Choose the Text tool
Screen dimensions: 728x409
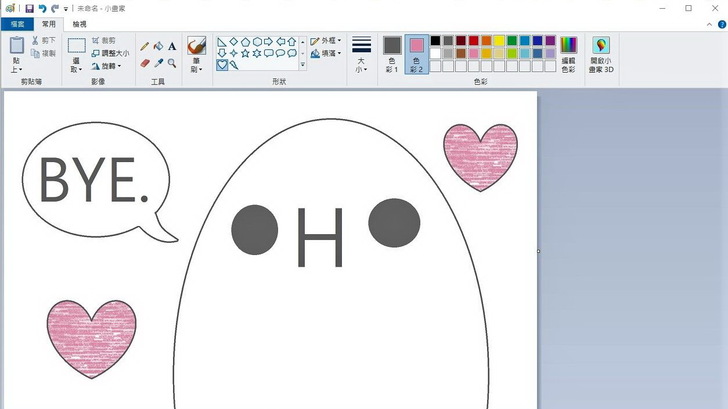point(172,46)
